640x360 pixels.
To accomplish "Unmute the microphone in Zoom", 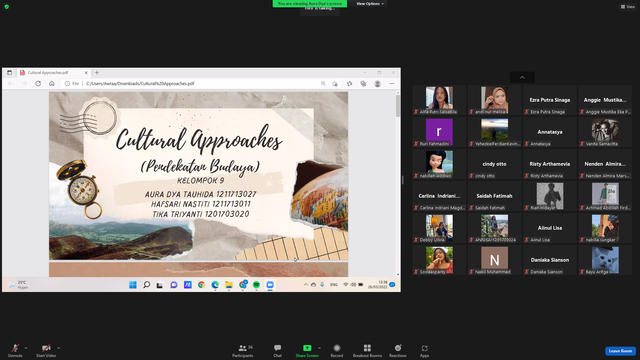I will coord(15,350).
